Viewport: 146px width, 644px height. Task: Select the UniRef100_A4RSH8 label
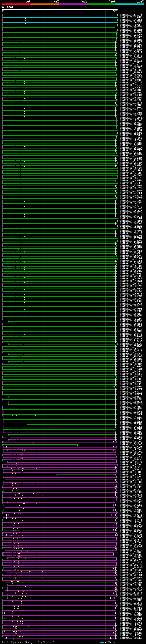click(x=131, y=429)
